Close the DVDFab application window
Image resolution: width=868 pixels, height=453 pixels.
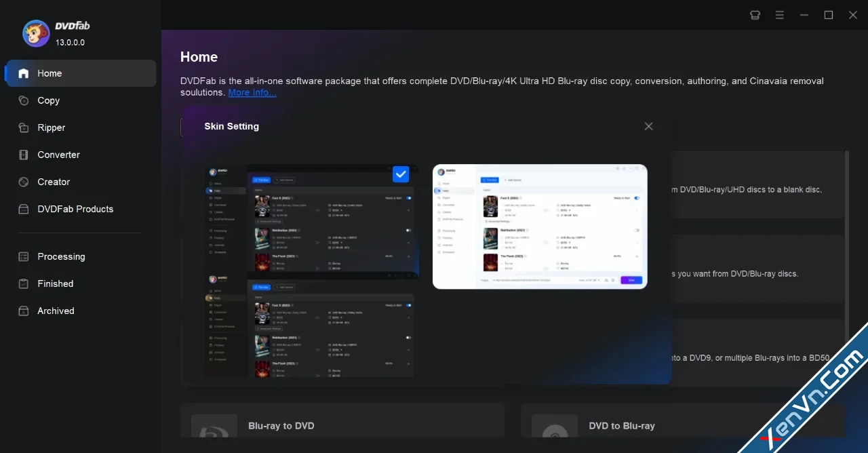coord(853,15)
